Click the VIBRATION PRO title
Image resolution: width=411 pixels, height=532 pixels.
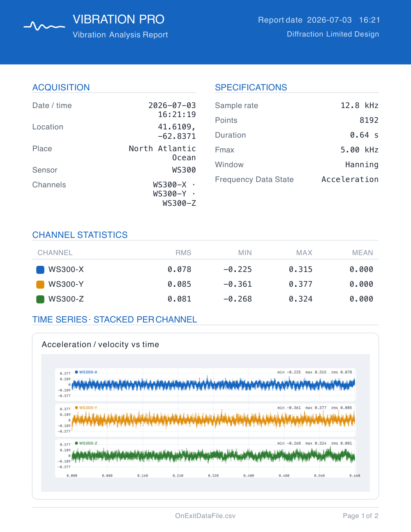118,19
